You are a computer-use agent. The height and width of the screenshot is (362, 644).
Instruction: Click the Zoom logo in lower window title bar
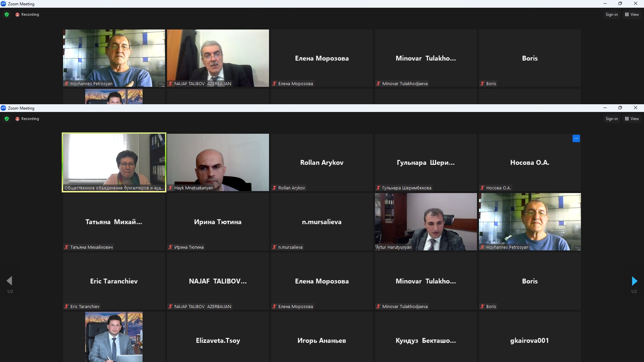(3, 108)
